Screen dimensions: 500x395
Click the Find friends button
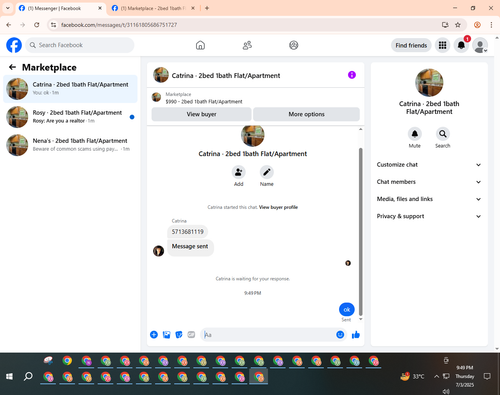411,45
